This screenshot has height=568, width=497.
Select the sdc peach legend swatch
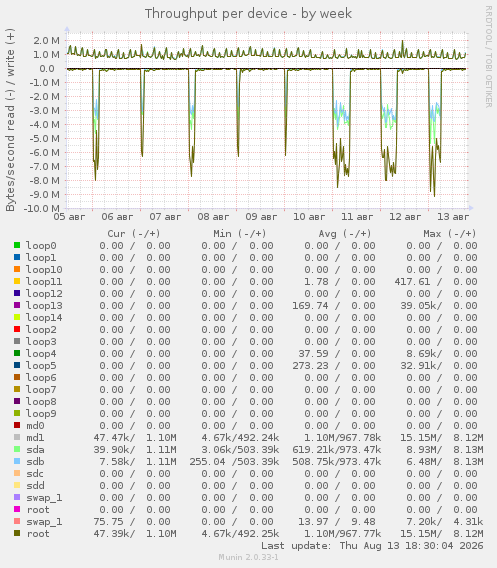17,473
